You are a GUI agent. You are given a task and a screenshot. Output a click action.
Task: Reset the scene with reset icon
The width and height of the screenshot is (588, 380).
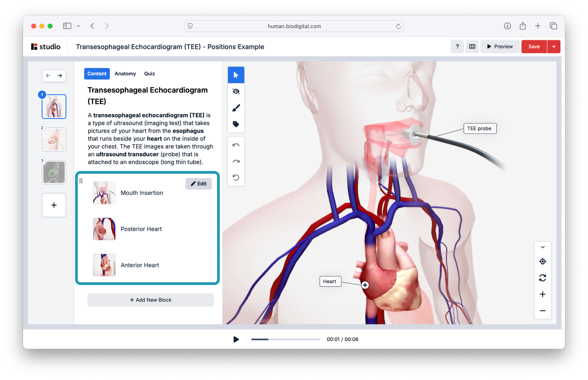pos(236,178)
